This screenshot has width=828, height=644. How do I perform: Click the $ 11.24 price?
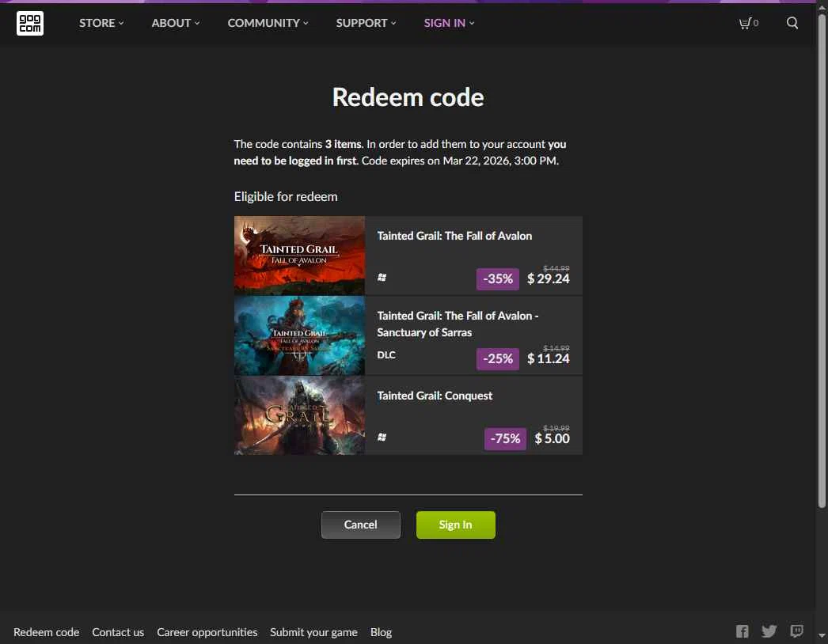pyautogui.click(x=548, y=358)
